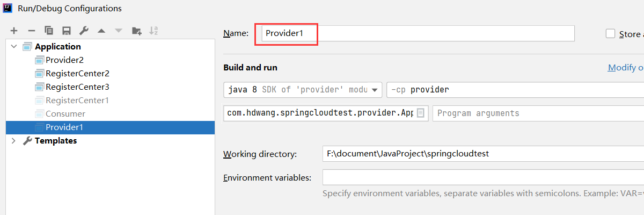The width and height of the screenshot is (644, 215).
Task: Select the RegisterCenter3 configuration
Action: (77, 87)
